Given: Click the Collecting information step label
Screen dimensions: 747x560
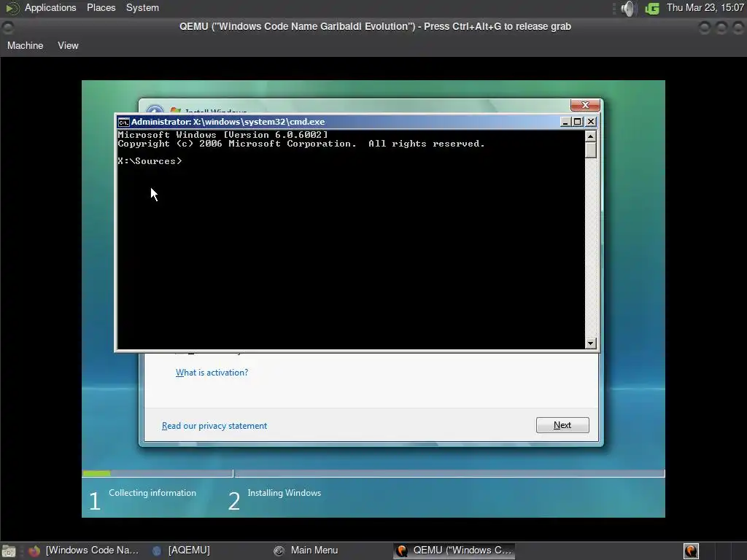Looking at the screenshot, I should (152, 493).
